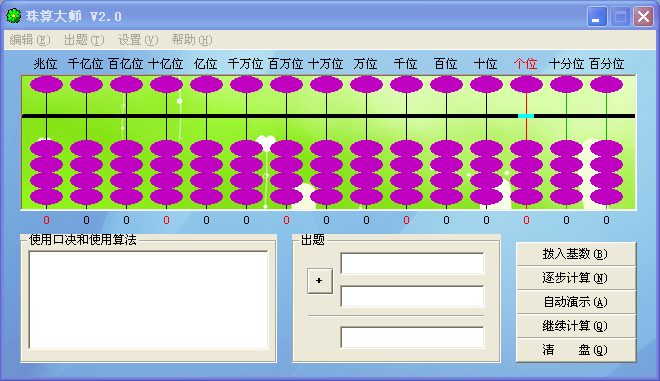This screenshot has height=381, width=660.
Task: Click the first operand input field
Action: [412, 264]
